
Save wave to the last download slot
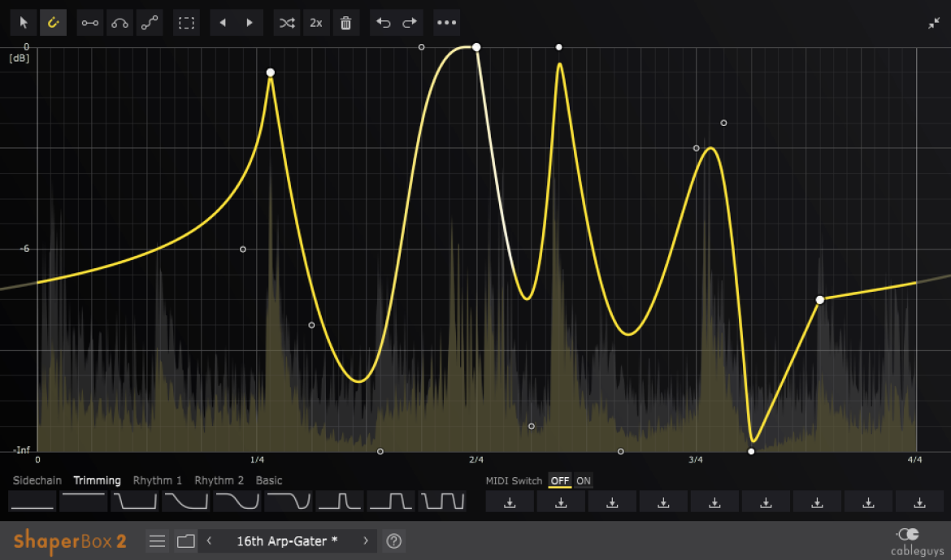(919, 501)
